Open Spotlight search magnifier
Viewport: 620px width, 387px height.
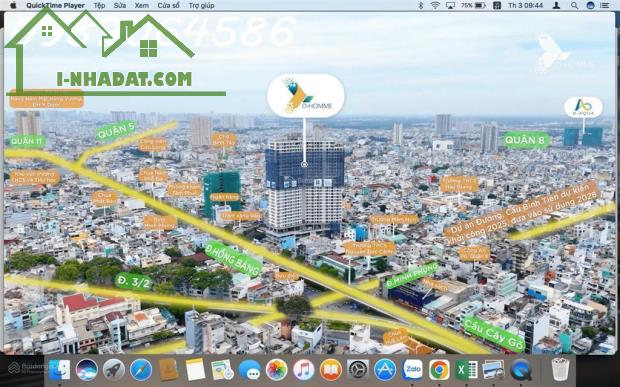(574, 5)
